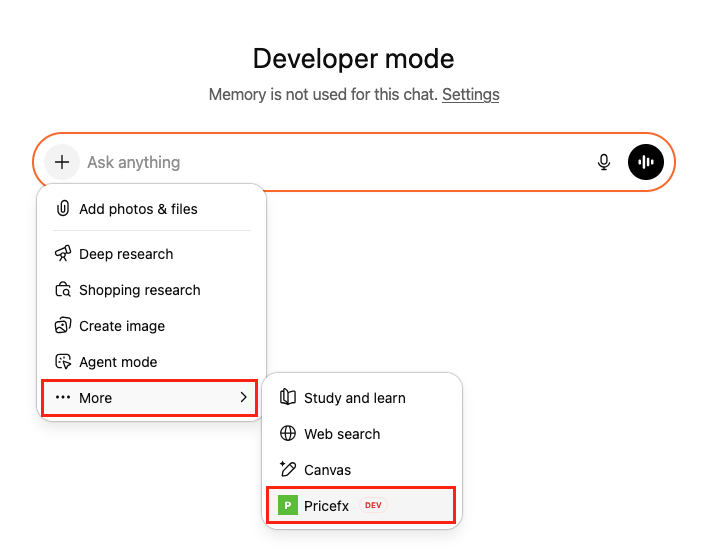713x556 pixels.
Task: Click the Agent mode icon
Action: tap(63, 362)
